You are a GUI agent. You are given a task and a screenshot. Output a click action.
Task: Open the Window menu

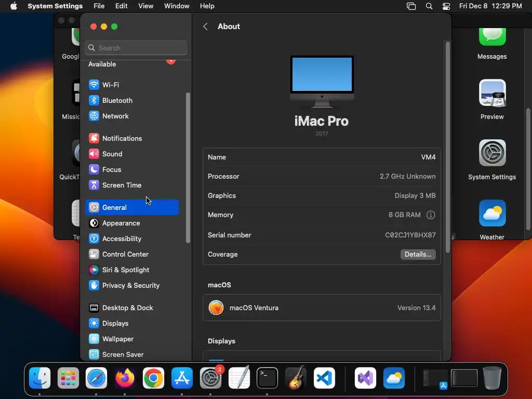(177, 6)
